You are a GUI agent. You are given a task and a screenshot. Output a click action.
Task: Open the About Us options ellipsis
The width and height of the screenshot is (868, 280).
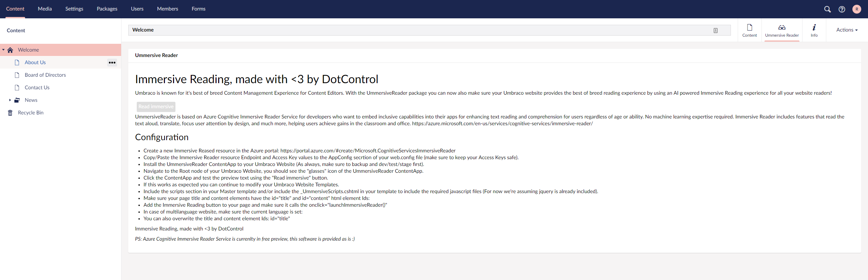click(x=112, y=62)
